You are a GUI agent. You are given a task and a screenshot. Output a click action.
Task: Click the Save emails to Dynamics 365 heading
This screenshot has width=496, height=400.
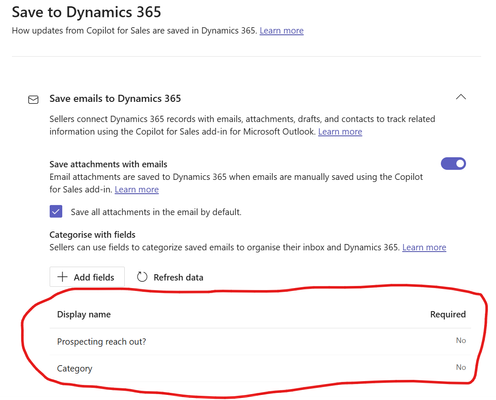point(115,99)
